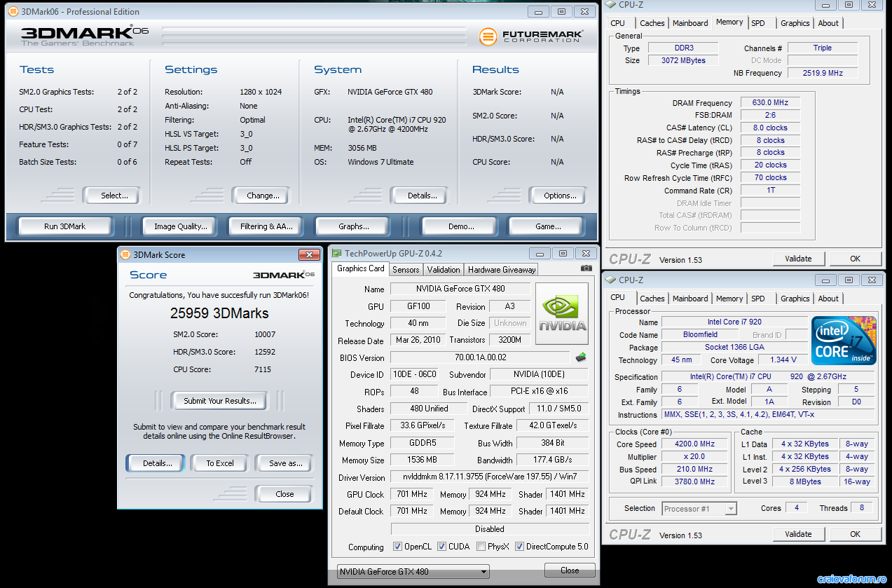Click the Resolution 1280 x 1024 setting
Image resolution: width=892 pixels, height=588 pixels.
261,92
